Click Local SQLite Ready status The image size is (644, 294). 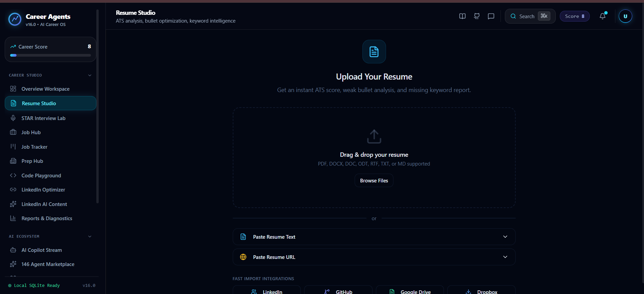[34, 286]
